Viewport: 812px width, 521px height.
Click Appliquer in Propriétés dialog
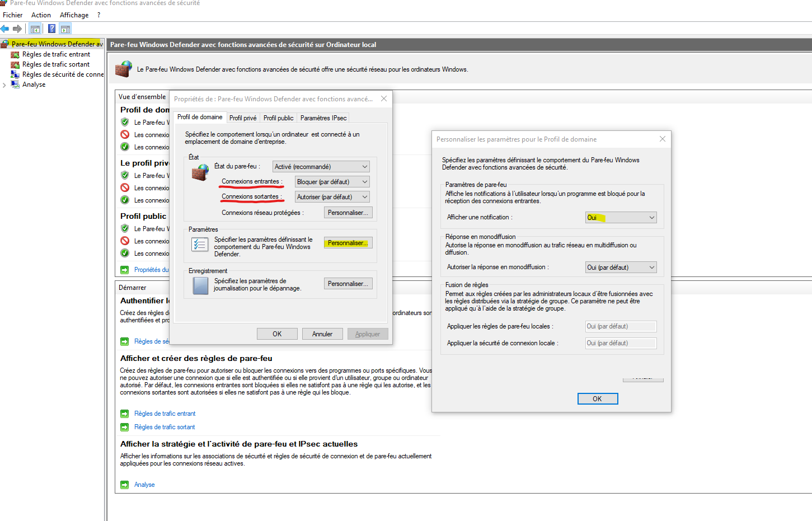[x=368, y=334]
